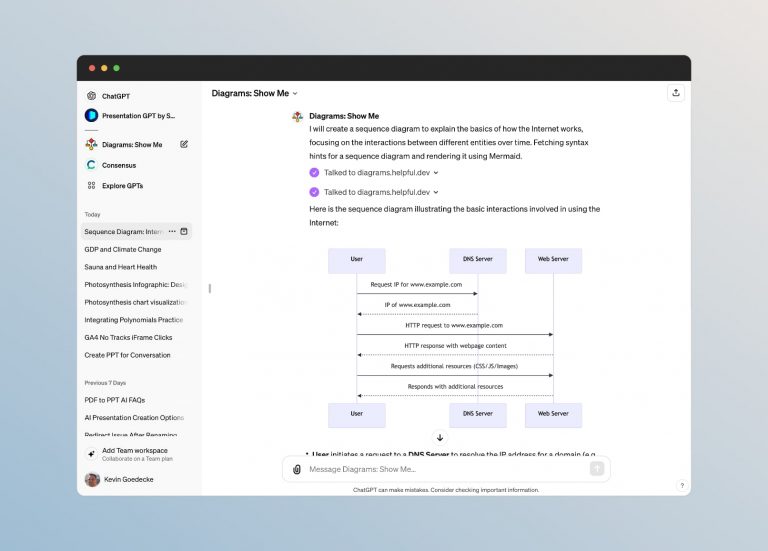The image size is (768, 551).
Task: Focus the Message Diagrams: Show Me input
Action: (x=445, y=468)
